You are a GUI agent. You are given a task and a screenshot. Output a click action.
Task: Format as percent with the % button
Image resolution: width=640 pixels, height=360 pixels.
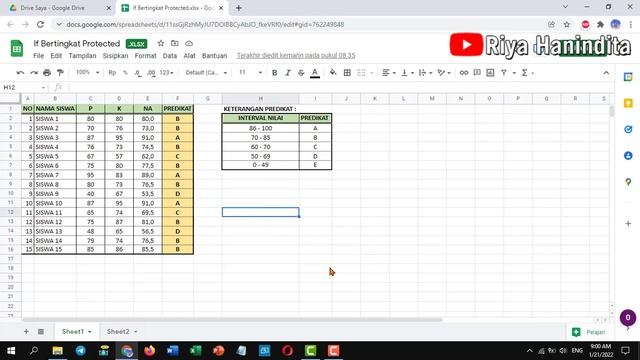pyautogui.click(x=125, y=73)
